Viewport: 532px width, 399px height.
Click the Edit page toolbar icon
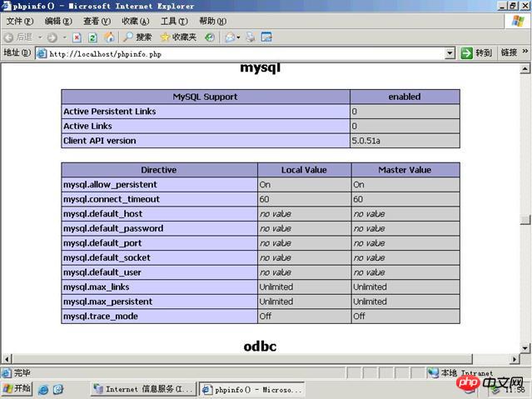coord(266,37)
